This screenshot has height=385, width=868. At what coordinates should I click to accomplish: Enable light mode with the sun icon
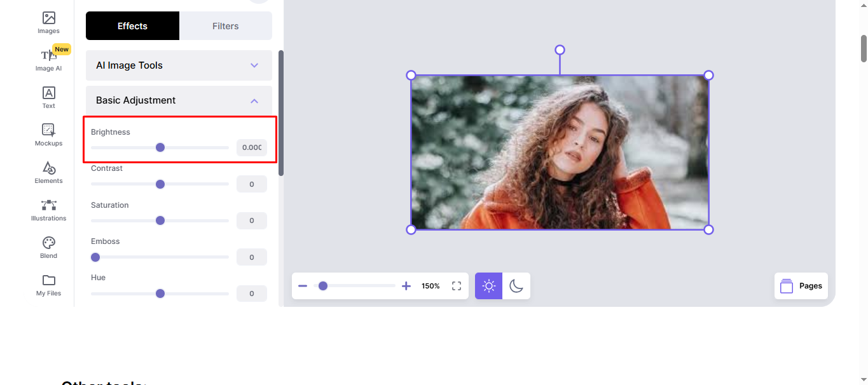(488, 285)
